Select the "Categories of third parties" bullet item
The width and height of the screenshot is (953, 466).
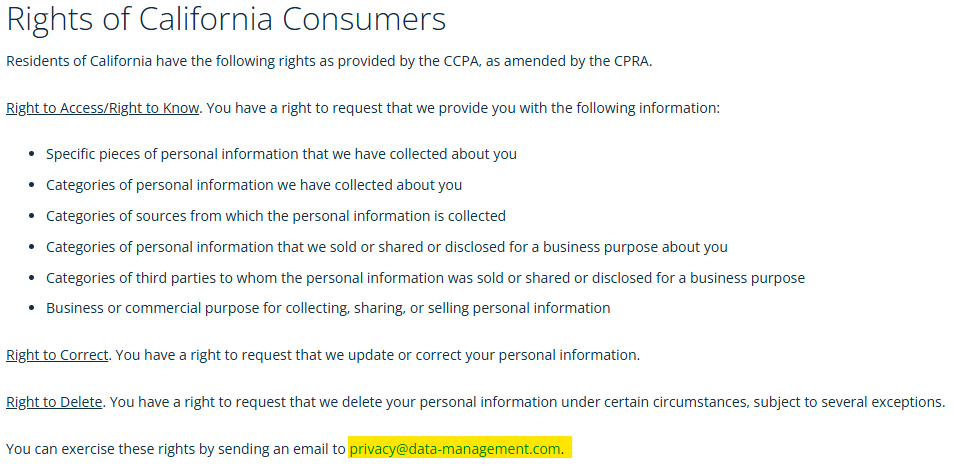point(425,278)
